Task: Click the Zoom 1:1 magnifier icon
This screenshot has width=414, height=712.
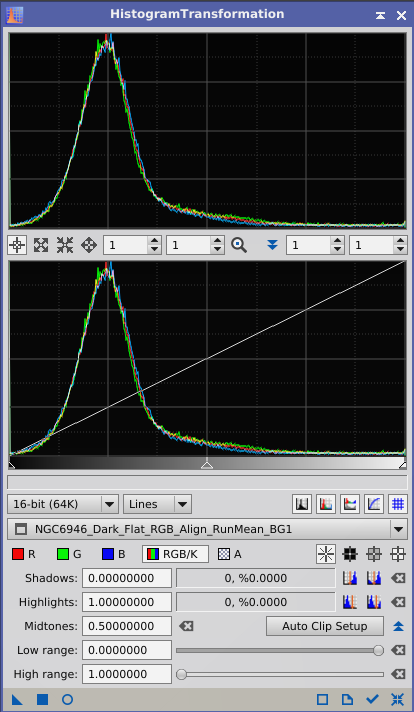Action: click(x=239, y=245)
